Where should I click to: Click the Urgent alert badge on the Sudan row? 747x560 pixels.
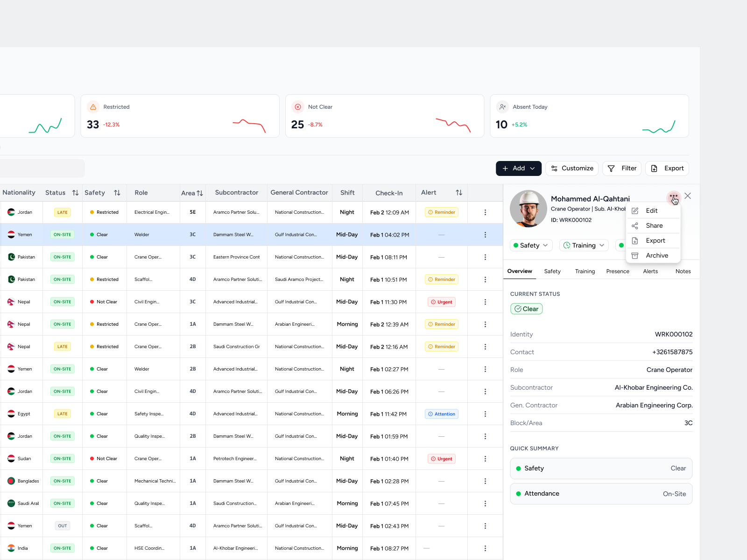(x=441, y=458)
